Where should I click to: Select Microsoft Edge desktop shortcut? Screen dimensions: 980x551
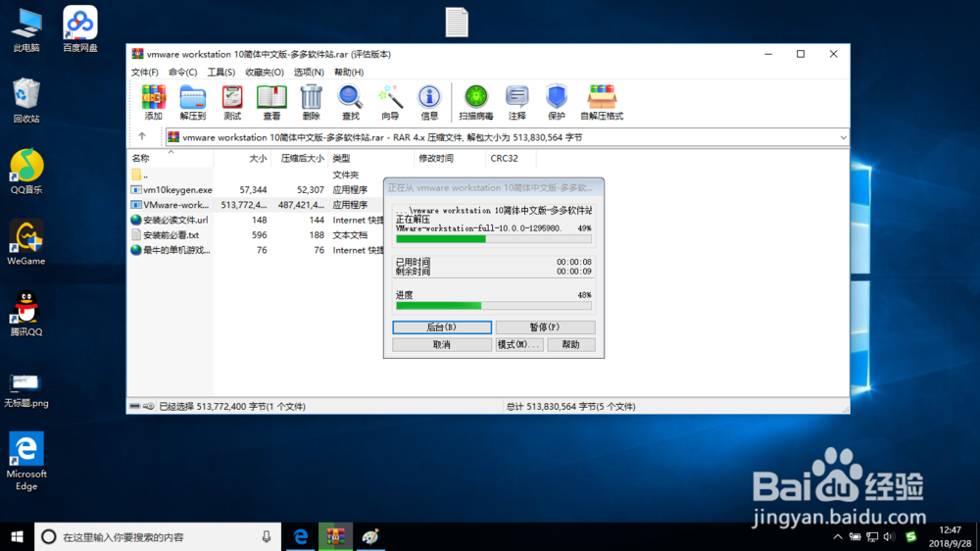pyautogui.click(x=26, y=461)
